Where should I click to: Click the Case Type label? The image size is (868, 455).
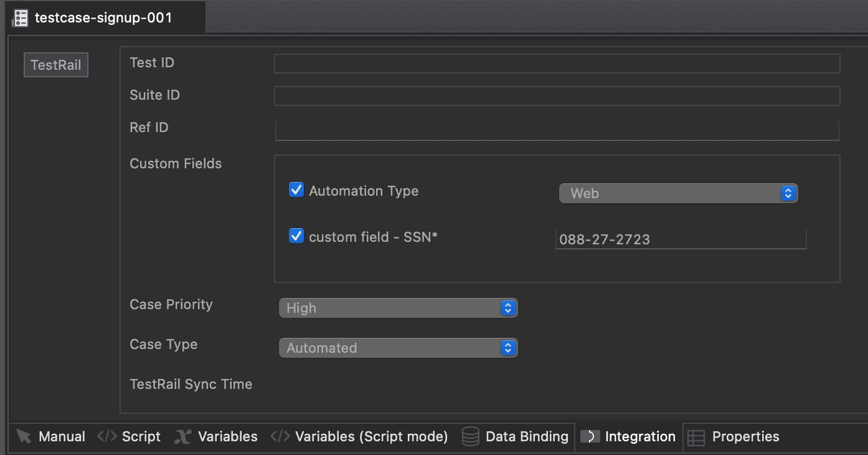point(164,344)
